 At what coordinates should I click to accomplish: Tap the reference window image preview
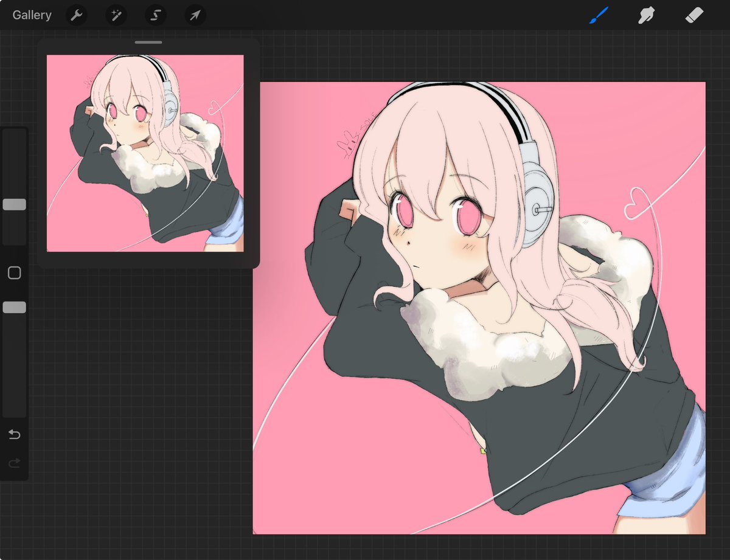tap(145, 153)
